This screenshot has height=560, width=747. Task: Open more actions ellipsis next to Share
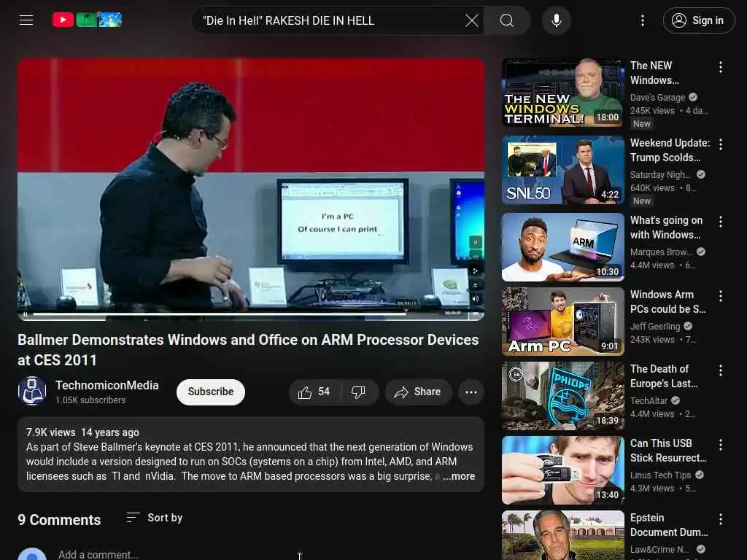coord(471,392)
